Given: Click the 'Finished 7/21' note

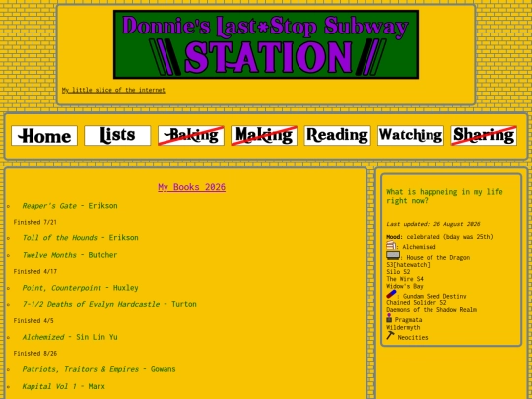Looking at the screenshot, I should tap(34, 222).
